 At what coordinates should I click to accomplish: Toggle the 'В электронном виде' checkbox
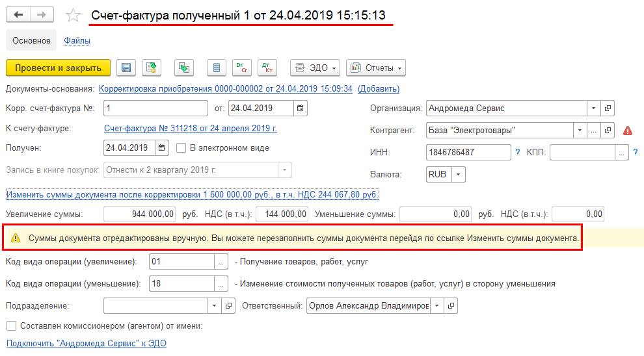click(181, 148)
